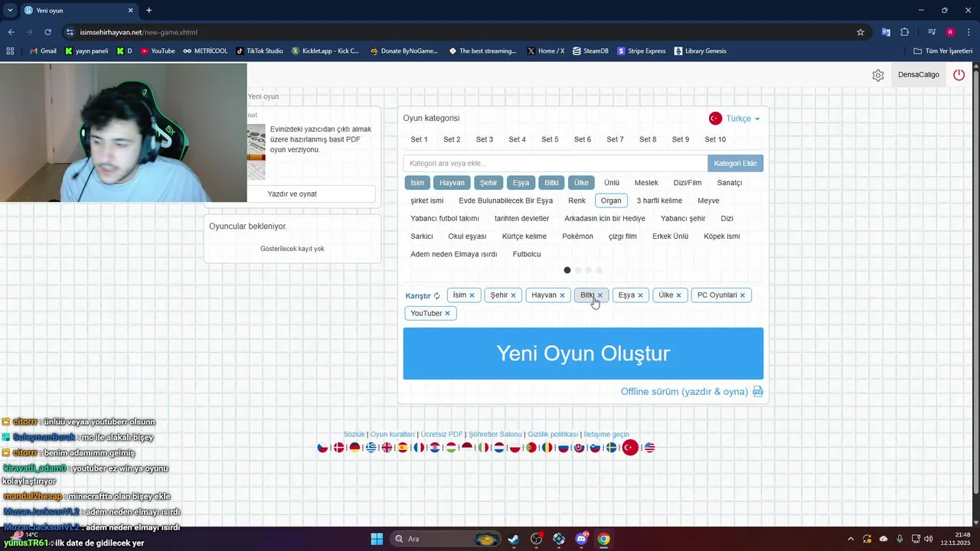Viewport: 980px width, 551px height.
Task: Select the German flag language
Action: coord(354,448)
